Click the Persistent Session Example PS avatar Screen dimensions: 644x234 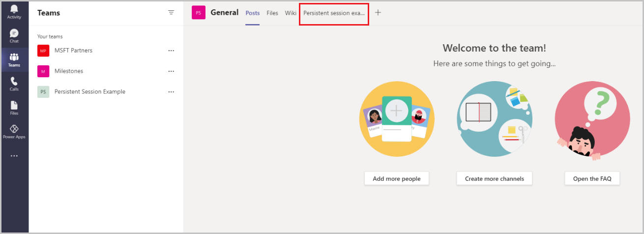[43, 92]
